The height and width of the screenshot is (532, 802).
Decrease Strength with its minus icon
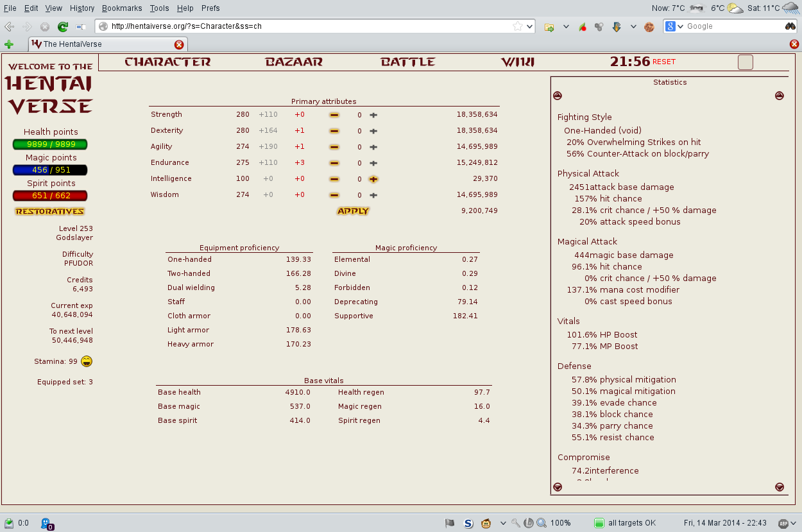point(334,115)
